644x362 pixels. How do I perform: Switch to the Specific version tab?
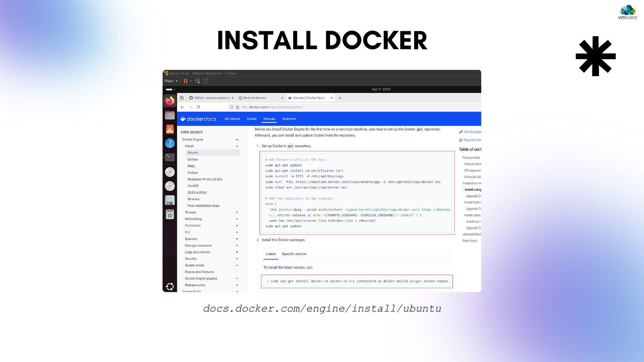coord(294,254)
